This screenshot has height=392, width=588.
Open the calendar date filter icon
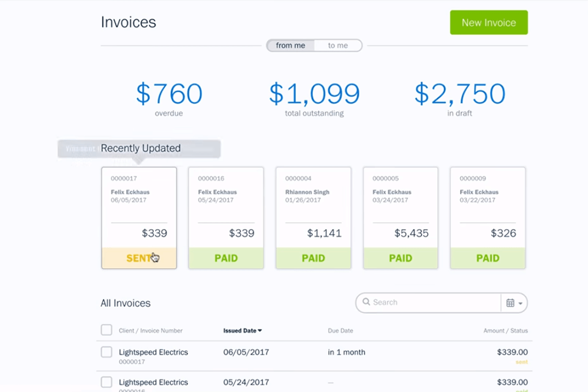510,303
